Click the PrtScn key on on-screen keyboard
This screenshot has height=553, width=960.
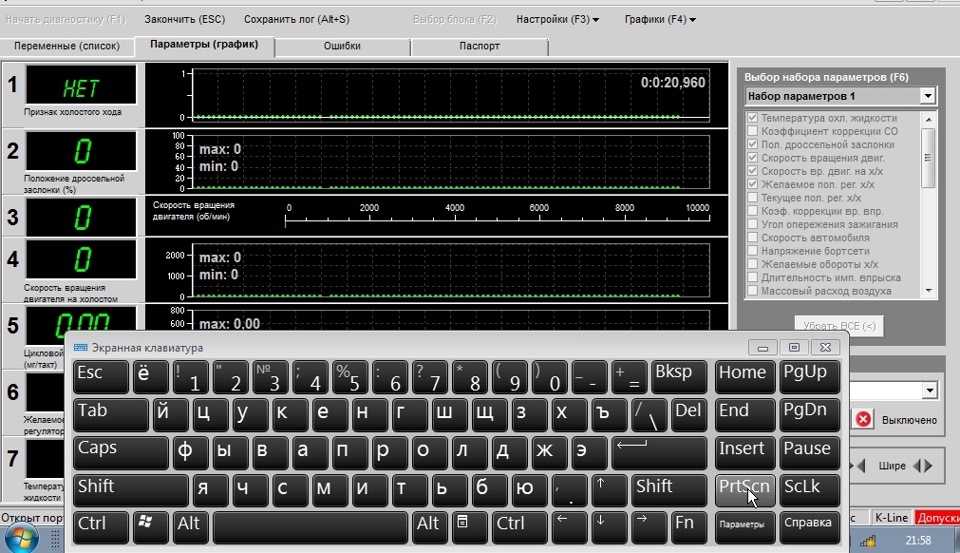(x=744, y=490)
